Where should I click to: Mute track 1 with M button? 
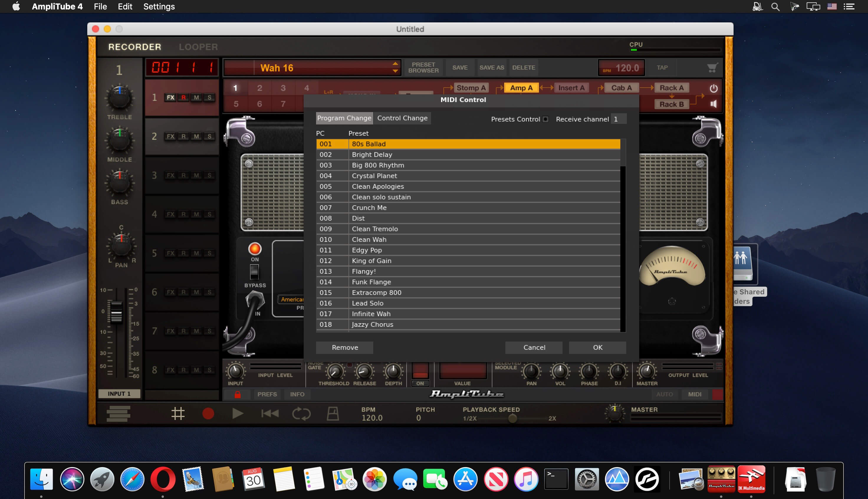click(x=196, y=98)
